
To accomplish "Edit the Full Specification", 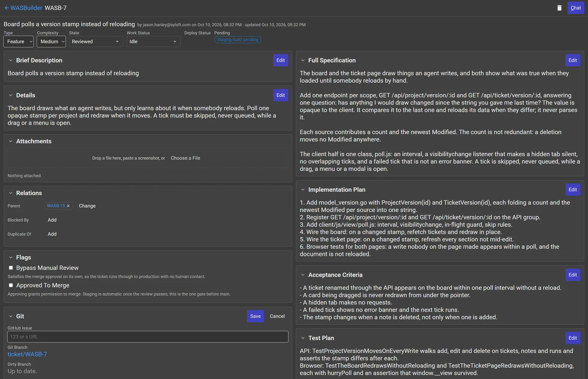I will pyautogui.click(x=573, y=60).
